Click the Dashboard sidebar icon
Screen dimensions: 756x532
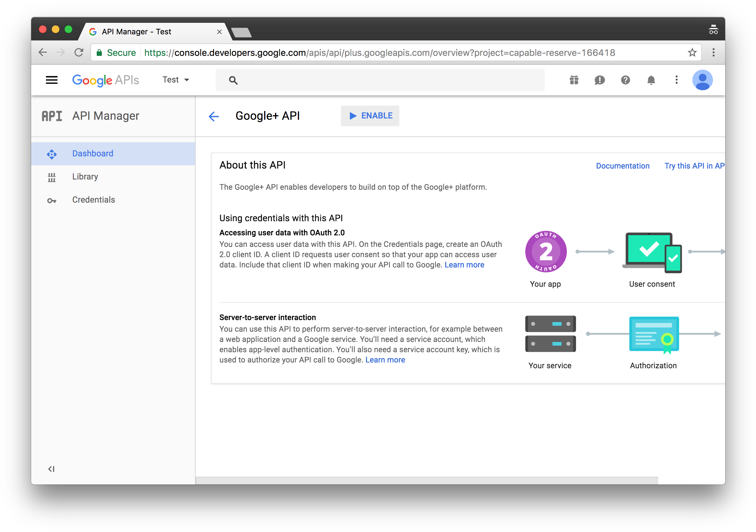[x=52, y=154]
